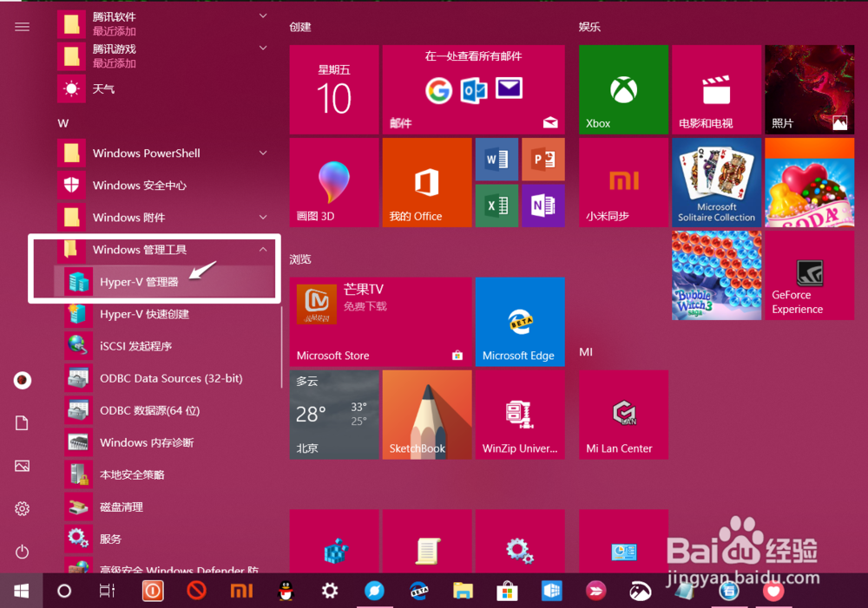
Task: Open the 天气 app entry
Action: click(164, 88)
